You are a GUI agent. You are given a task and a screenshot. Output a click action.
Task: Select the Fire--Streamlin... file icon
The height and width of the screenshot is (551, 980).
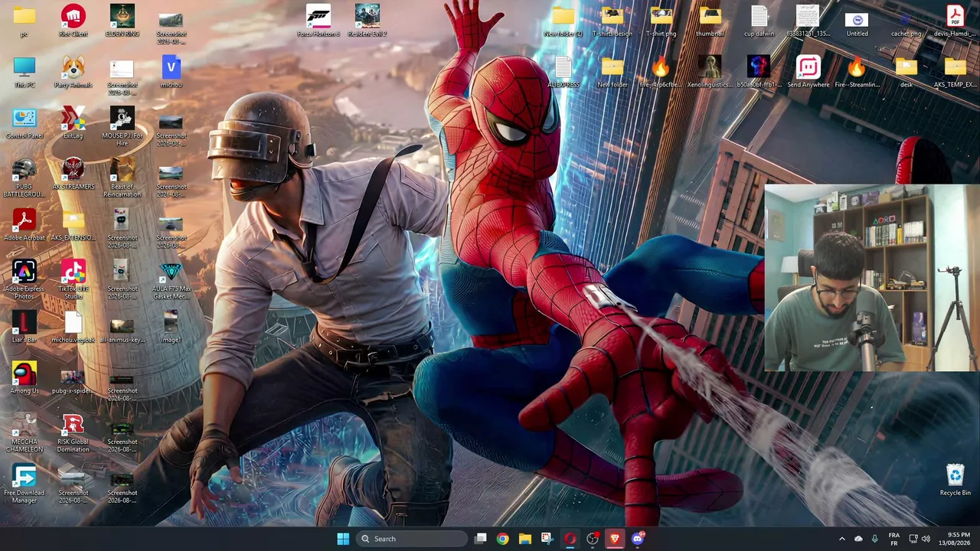click(x=857, y=72)
